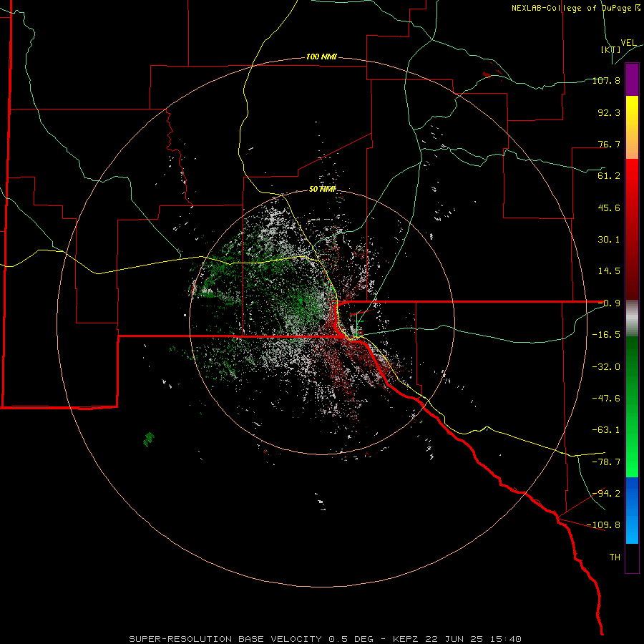644x644 pixels.
Task: Click the blue segment of velocity color bar
Action: 632,510
